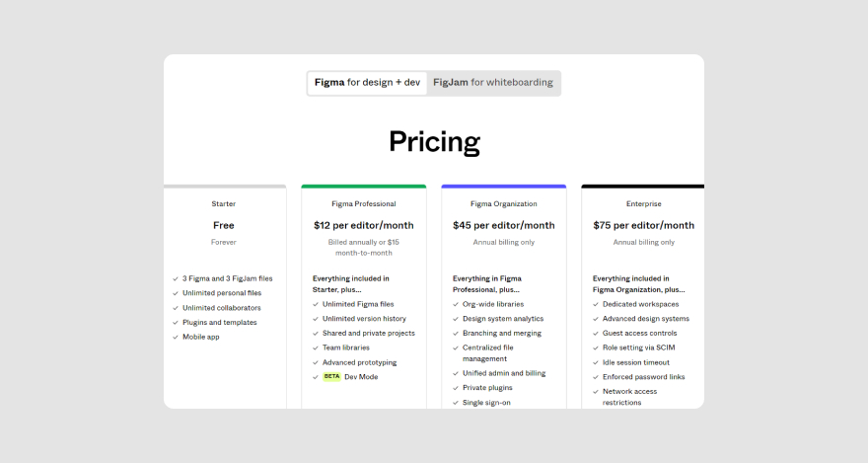This screenshot has height=463, width=868.
Task: Click 'Annual billing only' under Enterprise
Action: [644, 242]
